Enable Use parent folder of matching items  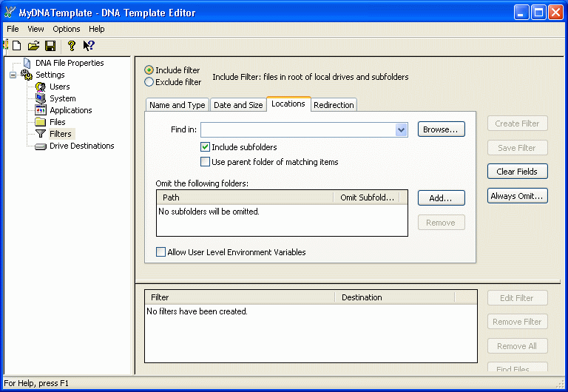[206, 162]
